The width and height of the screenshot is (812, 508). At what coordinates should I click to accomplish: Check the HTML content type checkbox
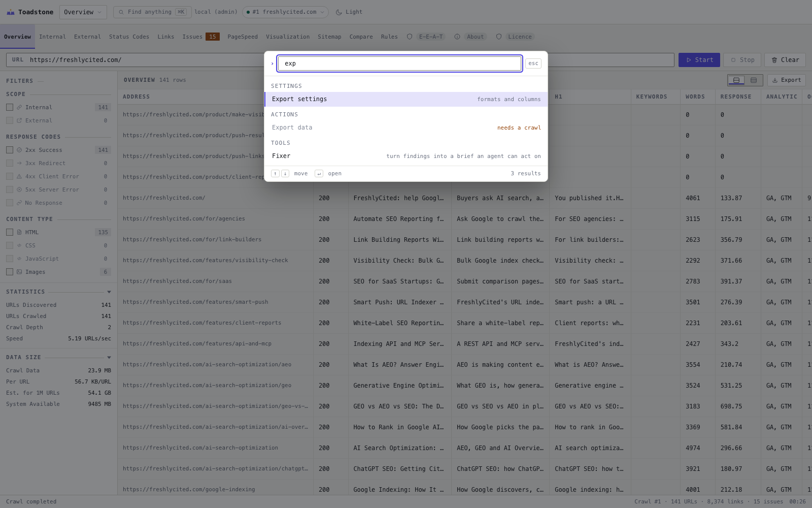point(10,232)
